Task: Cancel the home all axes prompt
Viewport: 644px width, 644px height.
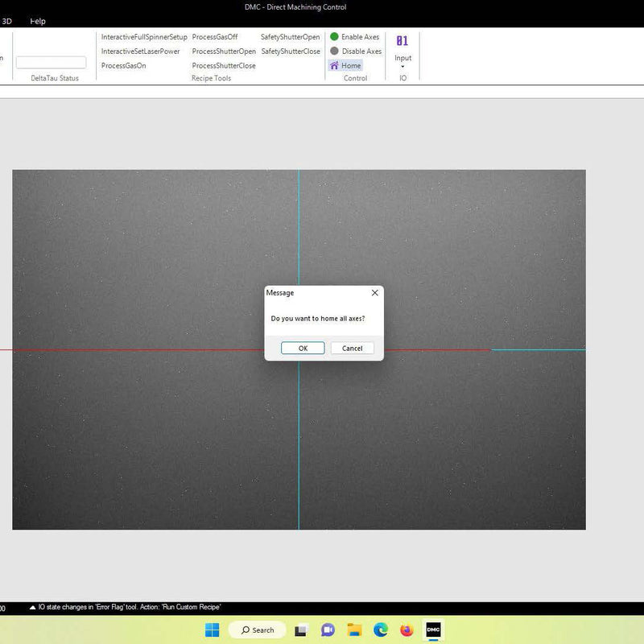Action: (353, 349)
